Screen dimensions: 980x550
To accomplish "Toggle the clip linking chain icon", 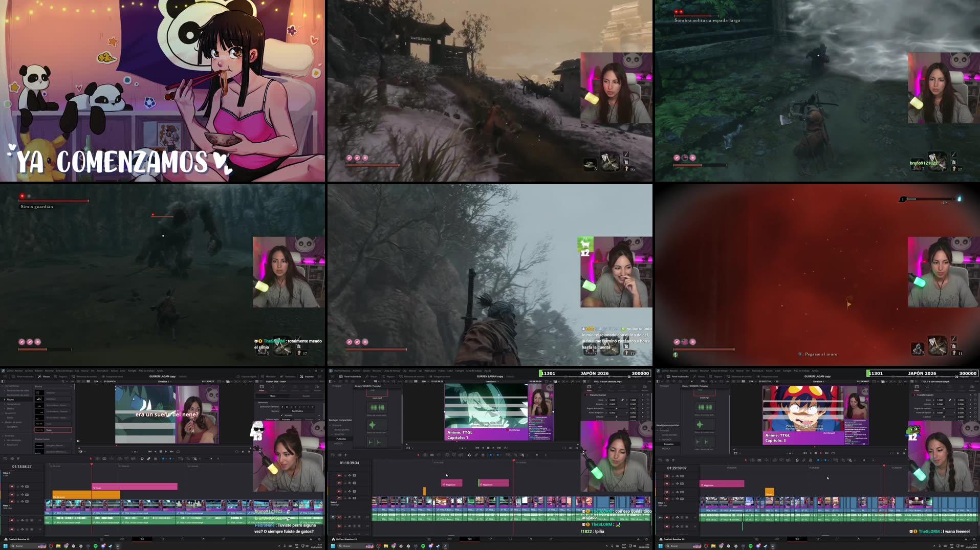I will 149,458.
